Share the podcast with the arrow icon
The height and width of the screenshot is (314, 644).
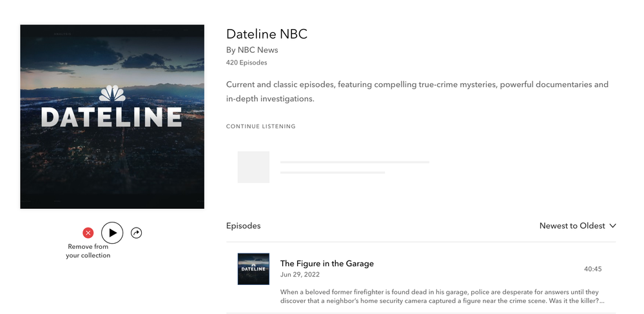[136, 233]
